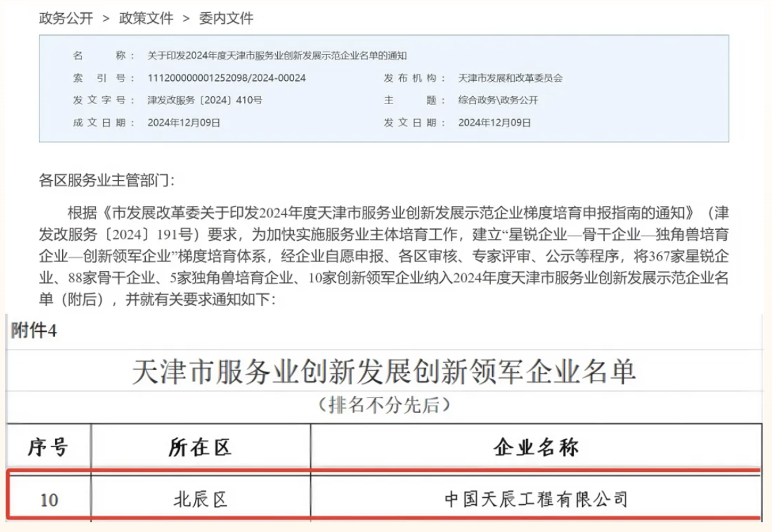This screenshot has height=532, width=772.
Task: Select the company cell 中国天辰工程有限公司
Action: pyautogui.click(x=536, y=500)
